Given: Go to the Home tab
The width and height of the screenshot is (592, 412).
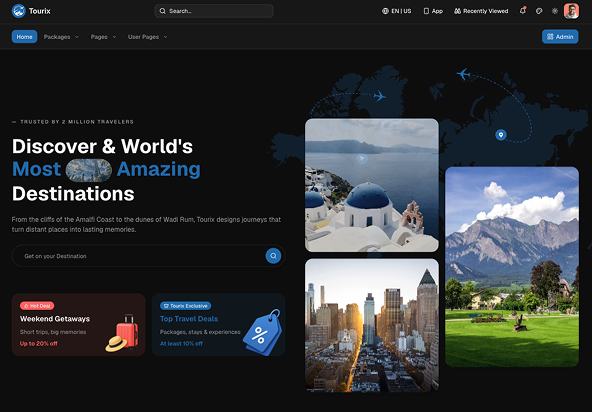Looking at the screenshot, I should click(25, 37).
